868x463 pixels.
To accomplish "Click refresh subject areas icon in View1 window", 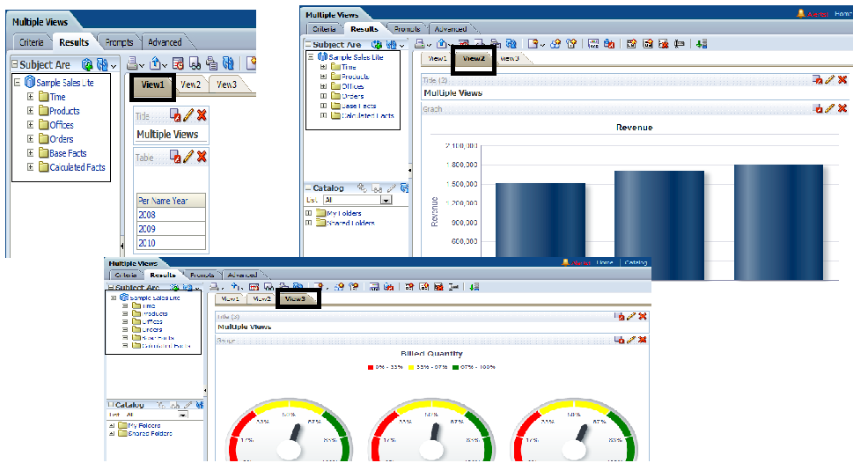I will 102,65.
